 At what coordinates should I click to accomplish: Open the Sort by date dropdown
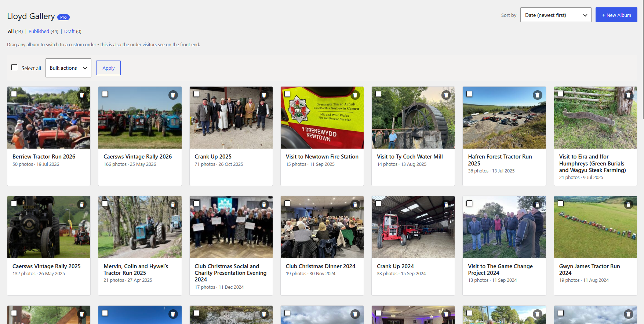point(556,15)
